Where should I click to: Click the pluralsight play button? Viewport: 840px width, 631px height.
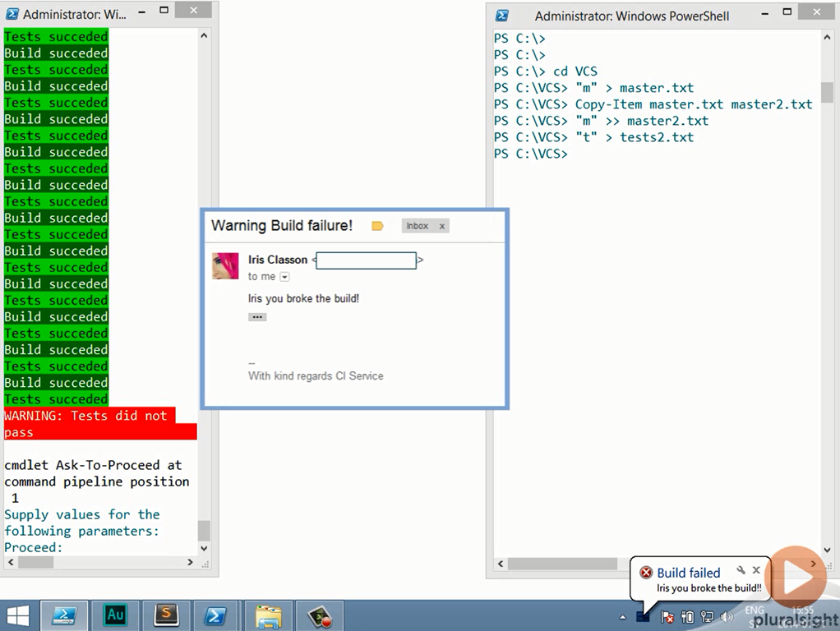tap(796, 576)
